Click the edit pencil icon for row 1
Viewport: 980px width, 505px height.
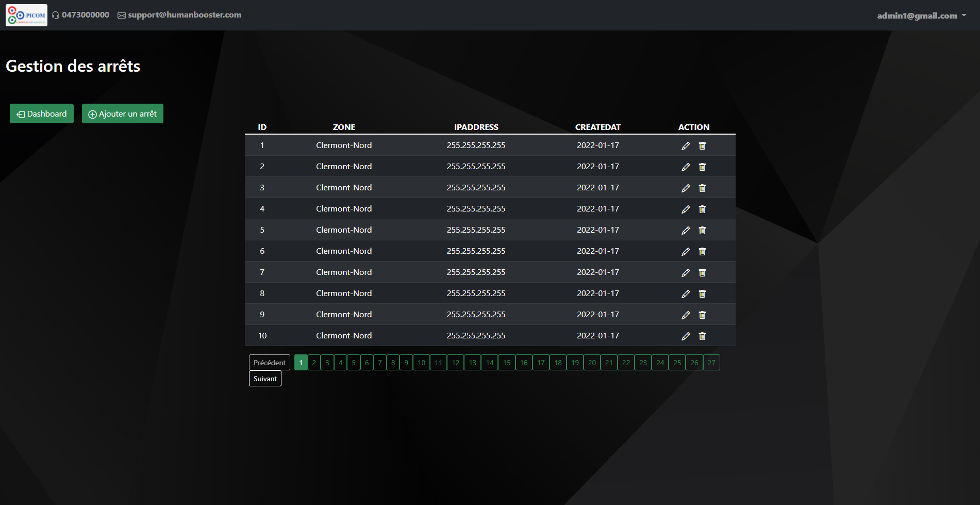685,146
